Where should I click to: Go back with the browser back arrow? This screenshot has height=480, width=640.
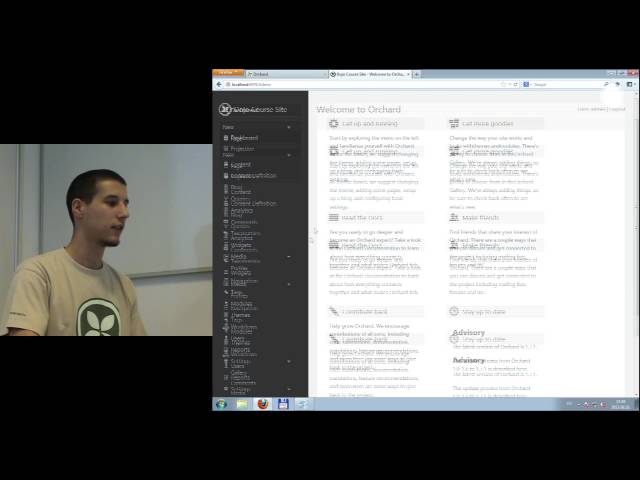[x=219, y=84]
